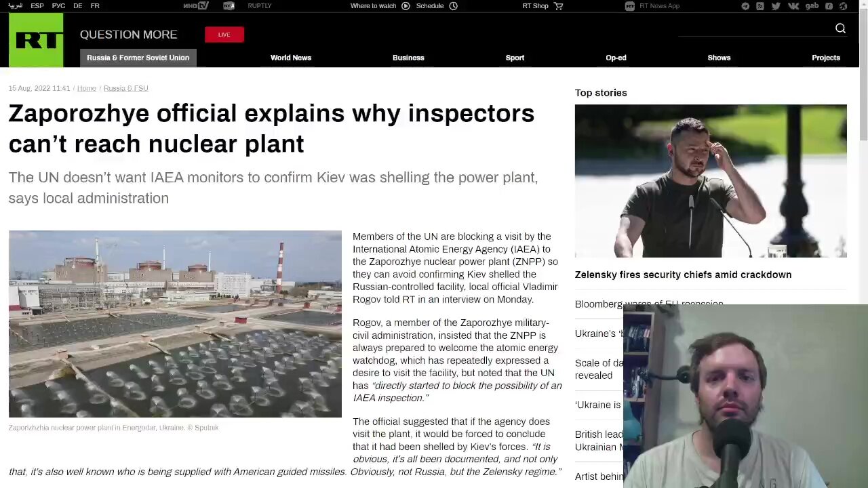
Task: Open the RT Doc logo beside RUPTLY
Action: 229,6
